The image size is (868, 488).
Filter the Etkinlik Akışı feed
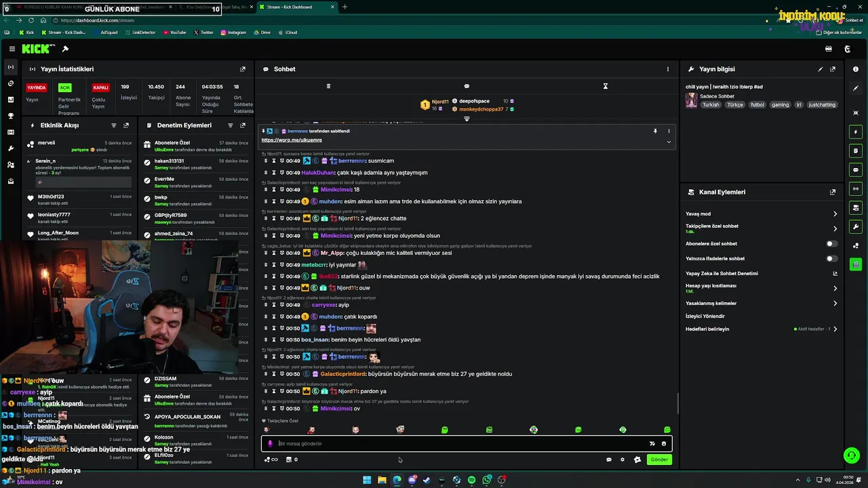point(114,125)
